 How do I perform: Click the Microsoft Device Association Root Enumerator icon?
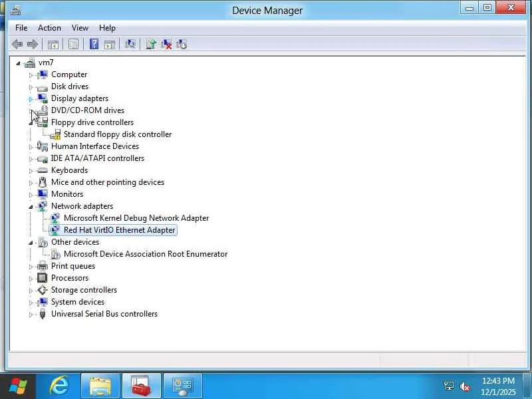(x=55, y=254)
